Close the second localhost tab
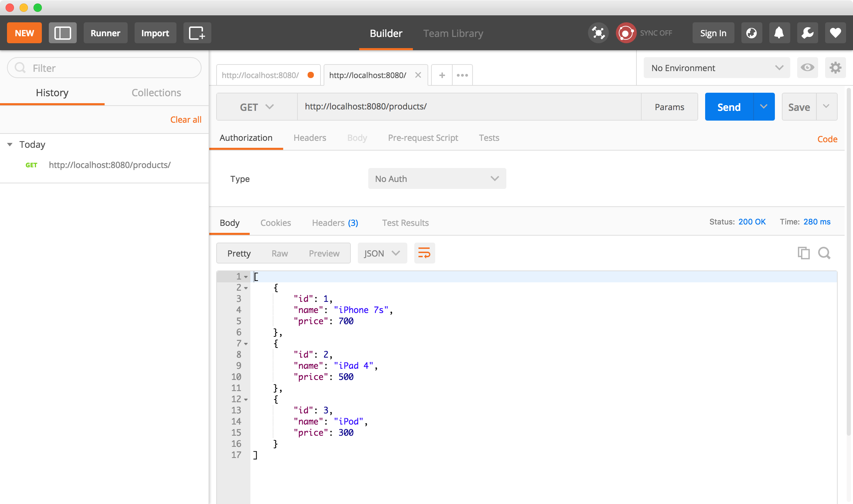Image resolution: width=853 pixels, height=504 pixels. click(x=418, y=75)
